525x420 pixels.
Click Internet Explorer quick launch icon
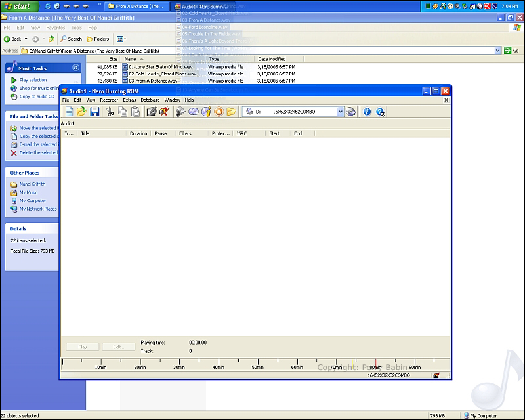[47, 6]
